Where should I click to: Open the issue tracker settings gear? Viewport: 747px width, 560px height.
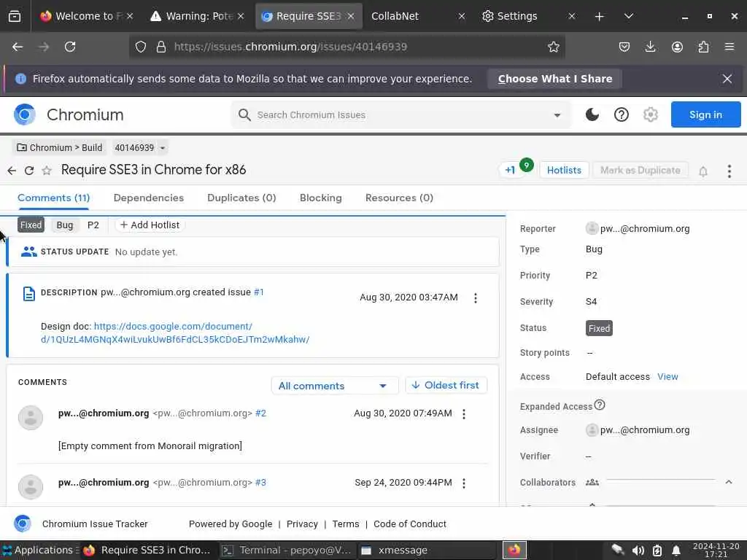click(x=650, y=114)
